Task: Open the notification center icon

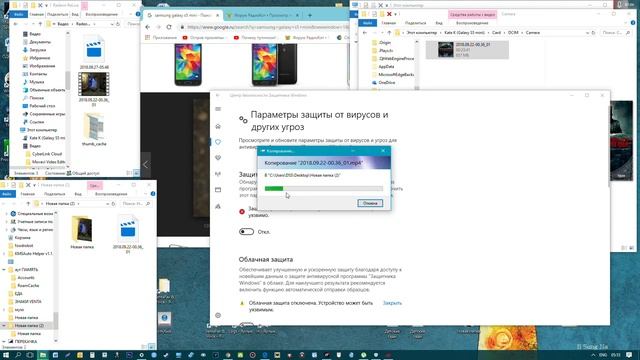Action: pyautogui.click(x=629, y=355)
